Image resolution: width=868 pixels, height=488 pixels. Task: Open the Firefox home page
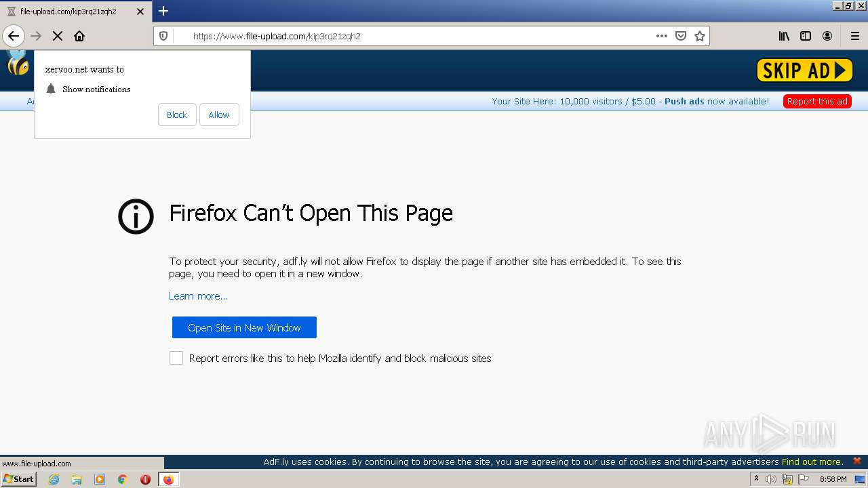click(x=79, y=36)
